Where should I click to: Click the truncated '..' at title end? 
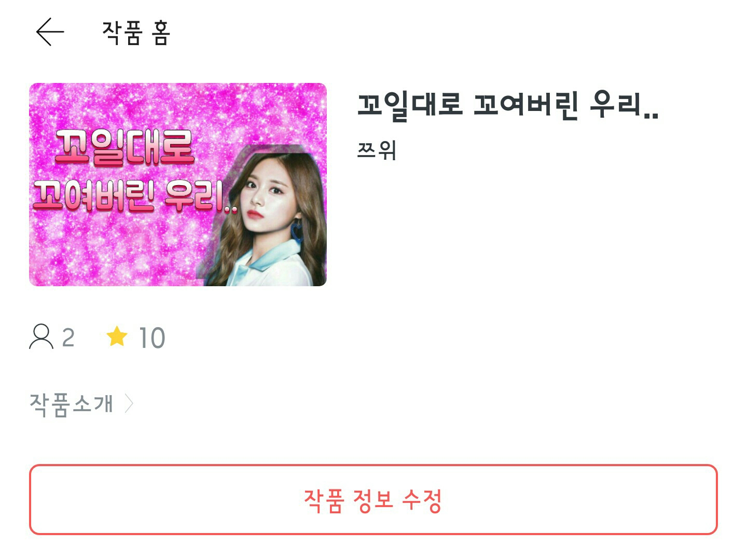651,115
